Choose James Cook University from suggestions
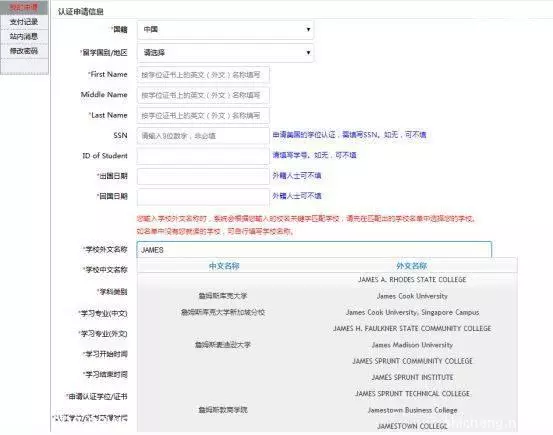Screen dimensions: 553x435 412,296
